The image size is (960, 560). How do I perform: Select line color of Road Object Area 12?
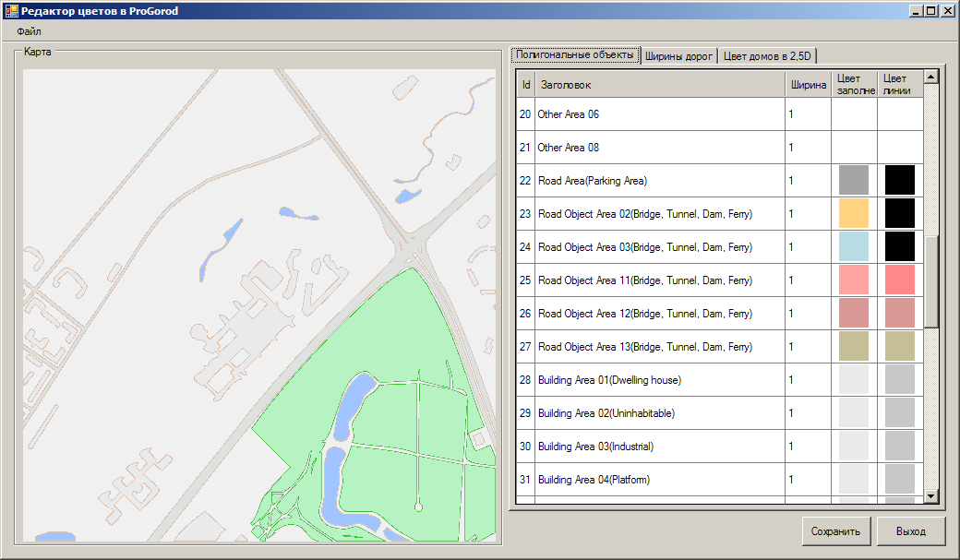point(899,314)
